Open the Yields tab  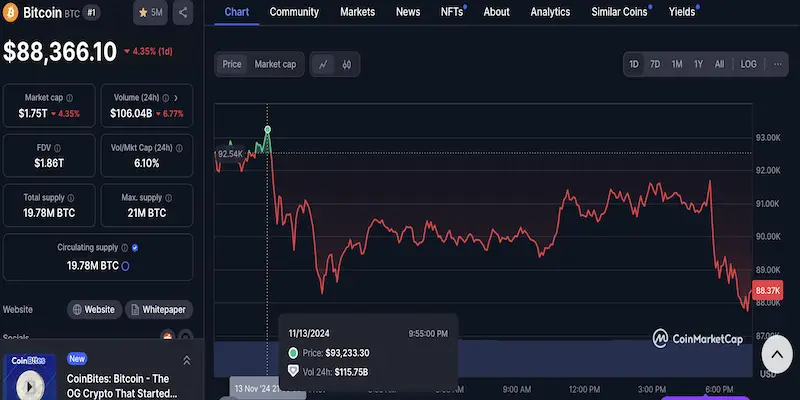[x=682, y=12]
